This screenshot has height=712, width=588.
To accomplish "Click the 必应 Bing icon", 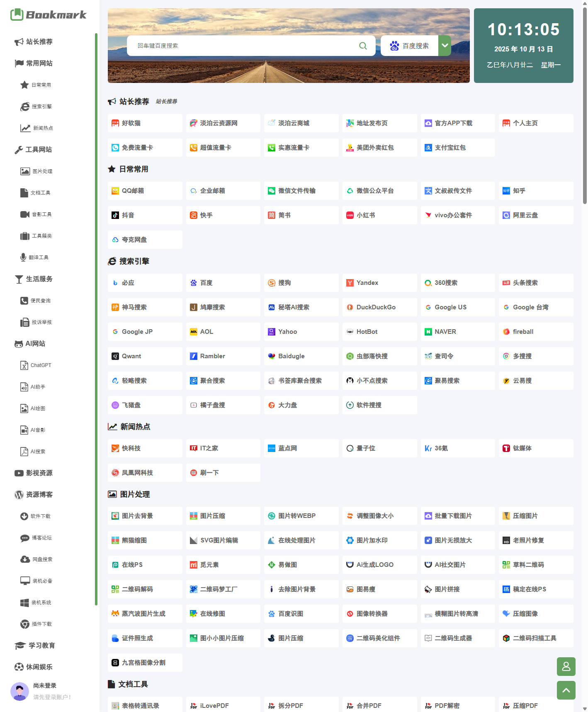I will pyautogui.click(x=115, y=283).
